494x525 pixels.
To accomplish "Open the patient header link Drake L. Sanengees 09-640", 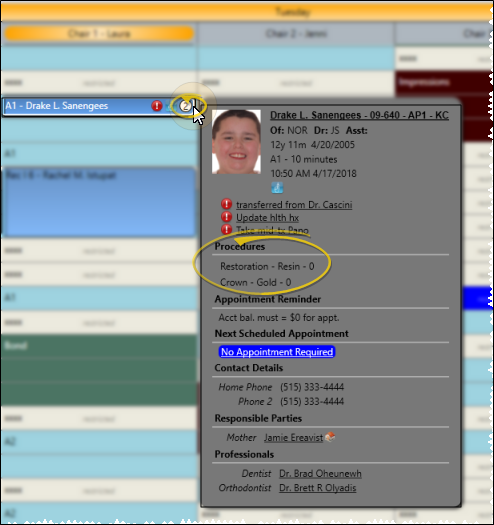I will click(x=359, y=115).
